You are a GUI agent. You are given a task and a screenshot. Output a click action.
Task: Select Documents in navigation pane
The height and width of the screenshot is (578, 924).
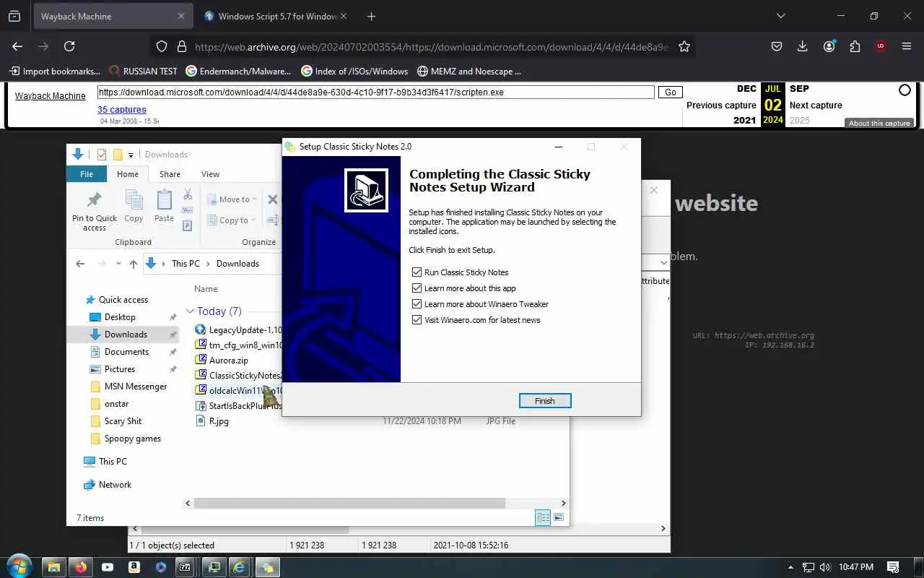126,352
